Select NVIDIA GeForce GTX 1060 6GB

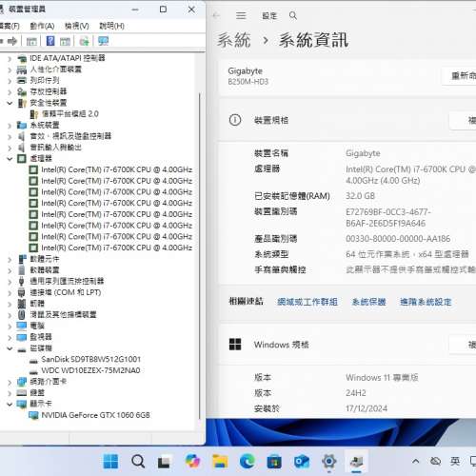[x=95, y=415]
